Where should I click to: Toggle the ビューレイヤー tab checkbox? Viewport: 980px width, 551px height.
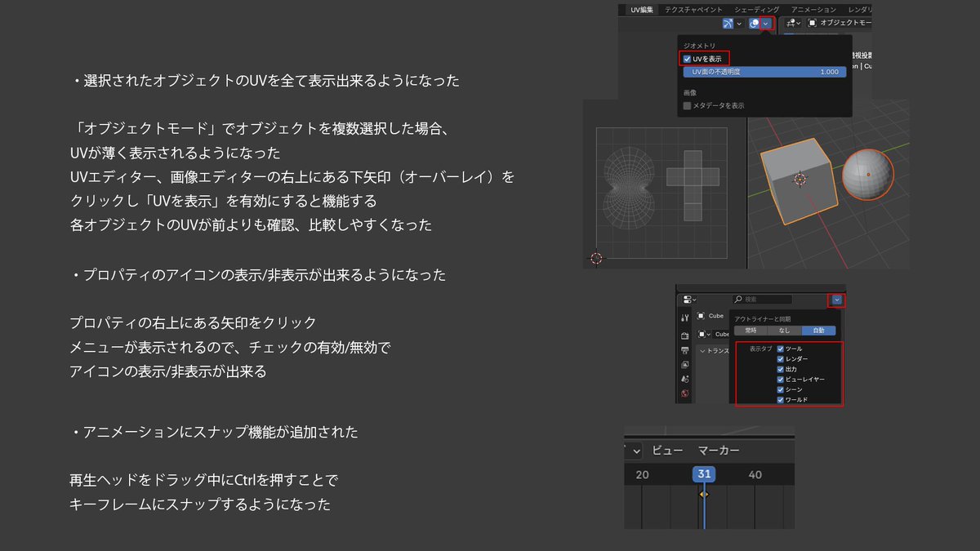[780, 380]
